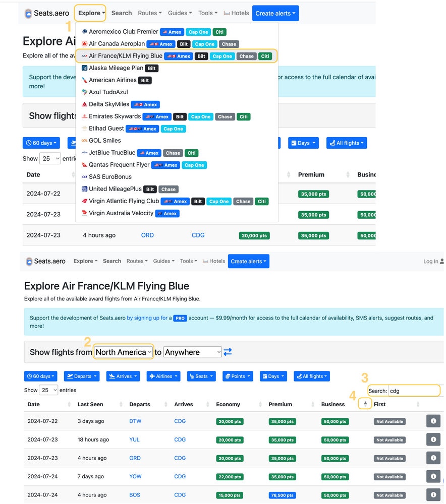This screenshot has height=504, width=446.
Task: Click the Etihad Guest logo icon
Action: point(84,128)
